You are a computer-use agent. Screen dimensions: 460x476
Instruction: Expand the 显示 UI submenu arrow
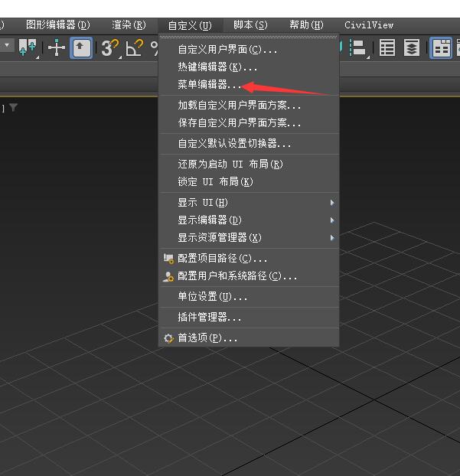(x=332, y=203)
